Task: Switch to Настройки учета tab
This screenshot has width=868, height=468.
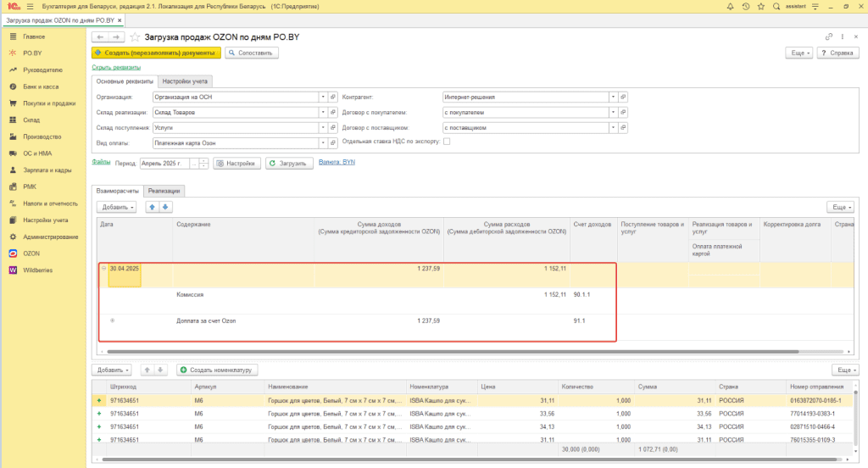Action: click(185, 81)
